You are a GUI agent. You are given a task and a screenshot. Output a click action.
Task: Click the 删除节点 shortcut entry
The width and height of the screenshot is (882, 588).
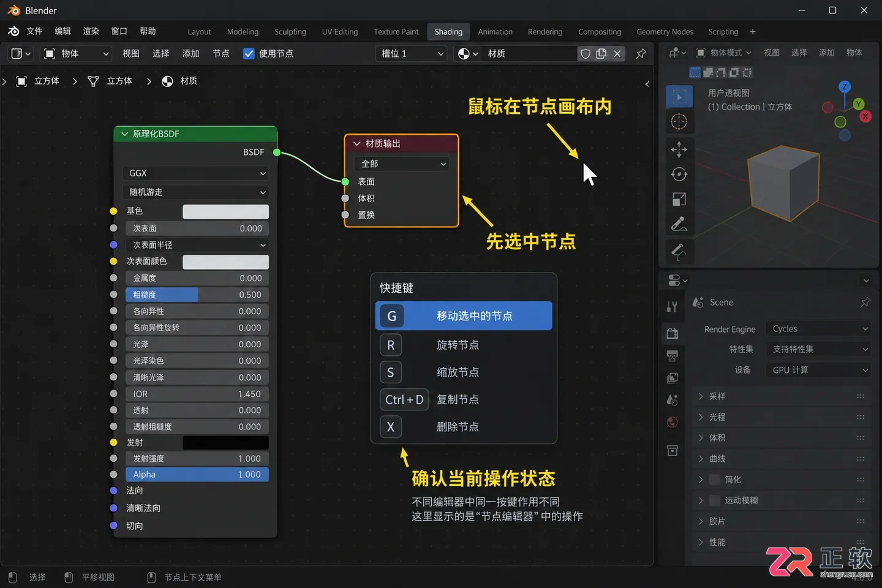(x=464, y=427)
